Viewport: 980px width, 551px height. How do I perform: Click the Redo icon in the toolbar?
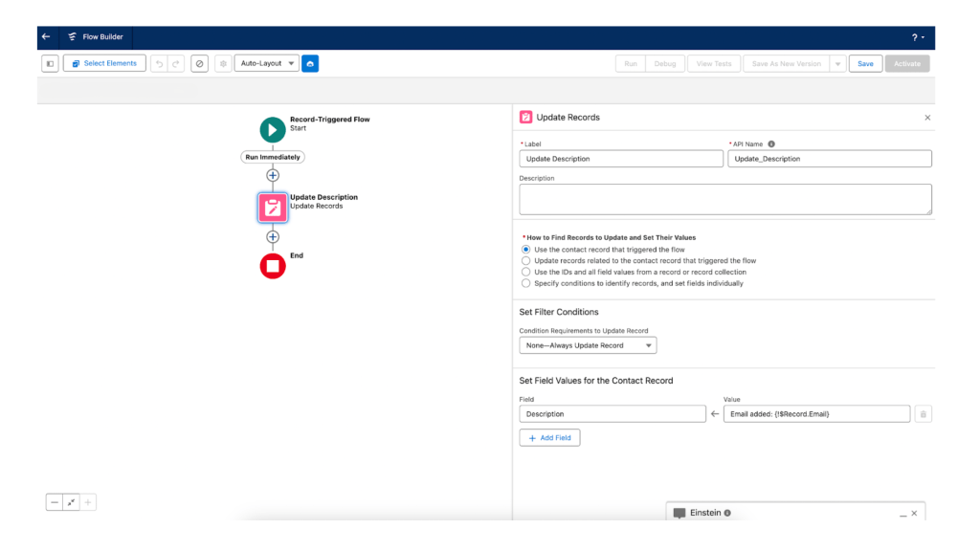(178, 63)
